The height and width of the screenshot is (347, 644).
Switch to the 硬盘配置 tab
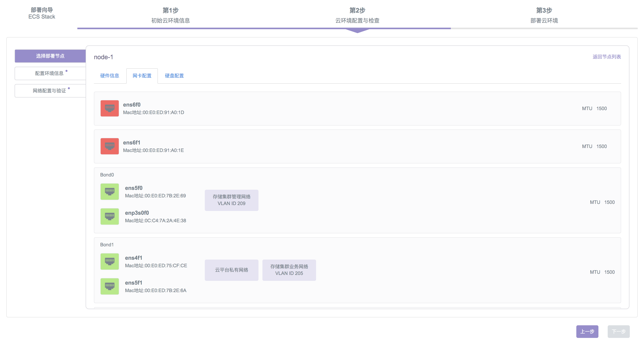(x=174, y=76)
